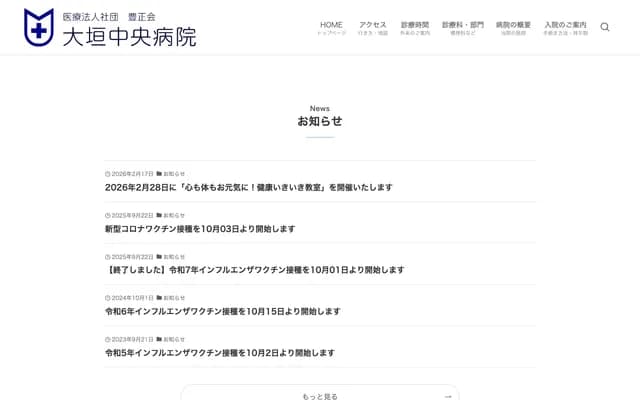Click clock icon next to 2024年10月1日 date
The image size is (640, 400).
(108, 298)
